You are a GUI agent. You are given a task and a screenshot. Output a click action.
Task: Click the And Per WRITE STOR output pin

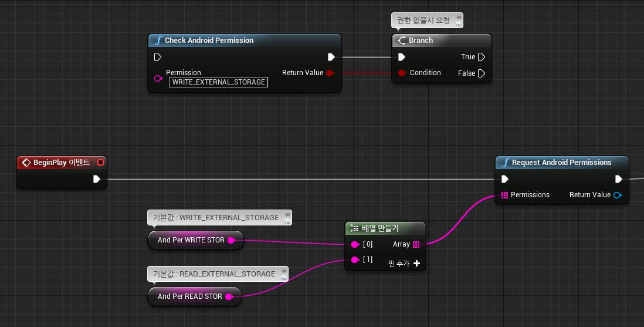[x=231, y=240]
